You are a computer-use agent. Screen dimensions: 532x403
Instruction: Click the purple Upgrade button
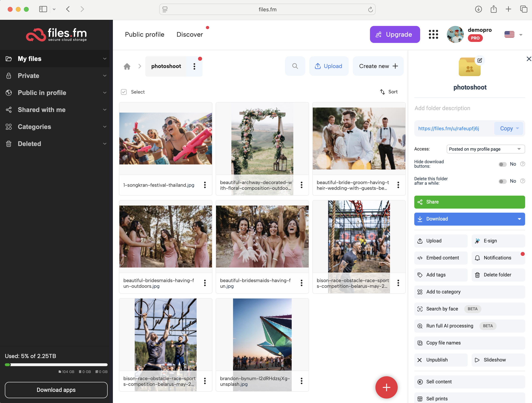point(395,34)
